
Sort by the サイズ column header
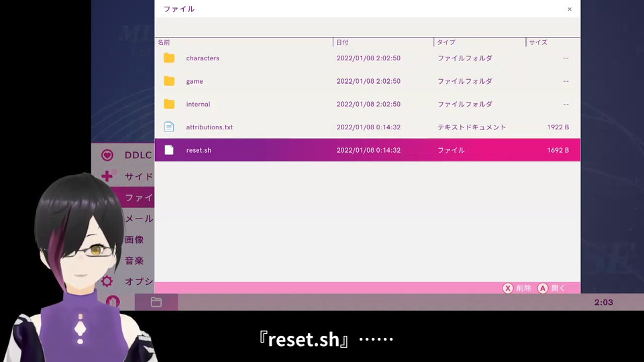[537, 42]
